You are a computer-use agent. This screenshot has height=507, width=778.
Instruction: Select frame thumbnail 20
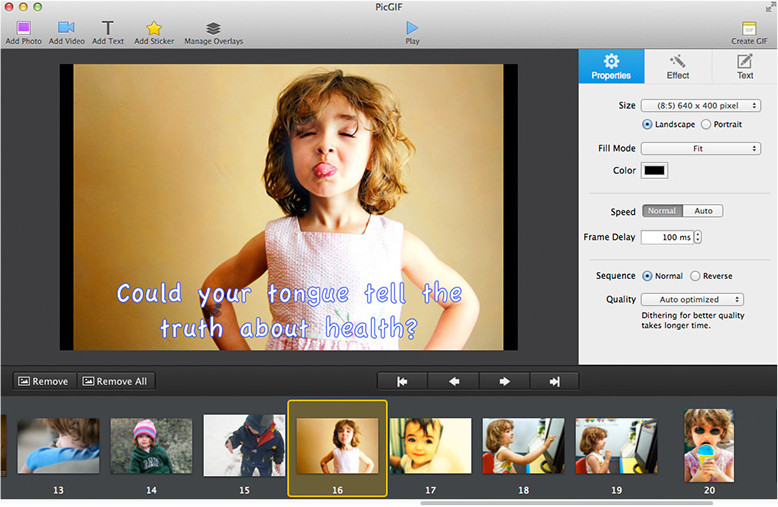pyautogui.click(x=709, y=445)
